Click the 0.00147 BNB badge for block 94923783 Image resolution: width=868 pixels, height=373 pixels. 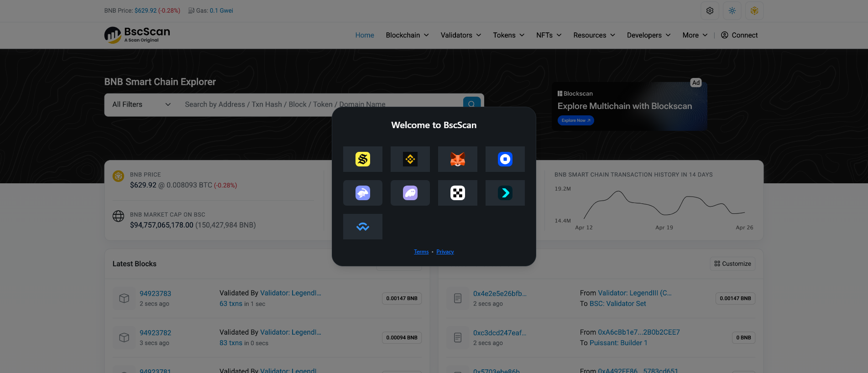click(x=402, y=298)
